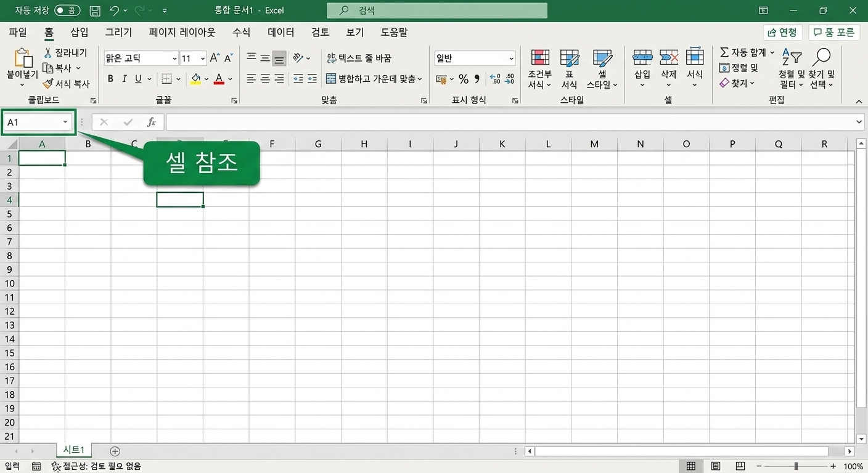868x473 pixels.
Task: Switch to Formulas (수식) tab
Action: [241, 33]
